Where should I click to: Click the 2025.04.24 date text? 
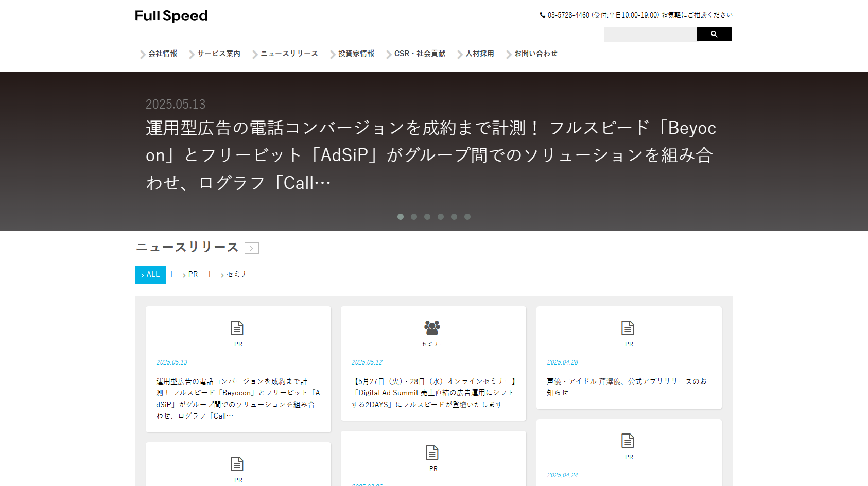[x=562, y=475]
